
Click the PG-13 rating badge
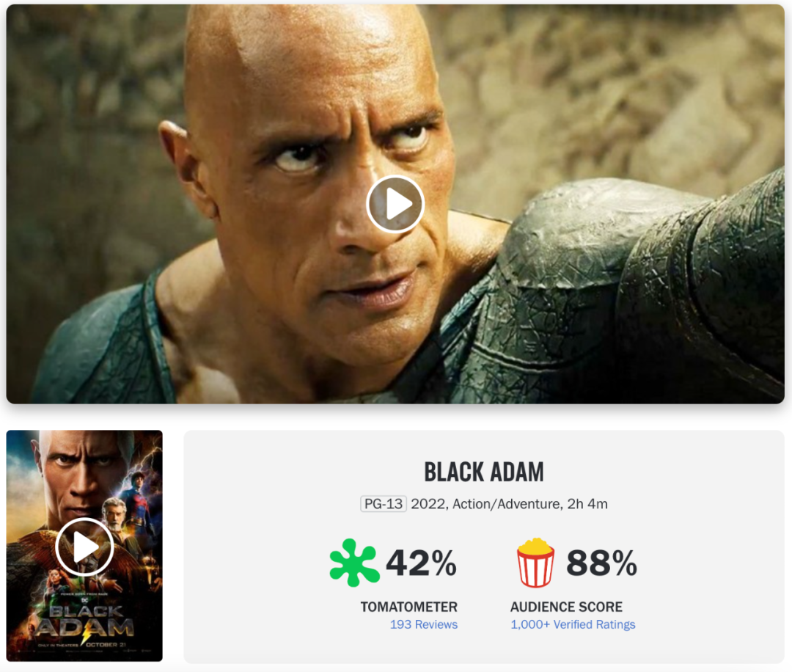[x=384, y=504]
